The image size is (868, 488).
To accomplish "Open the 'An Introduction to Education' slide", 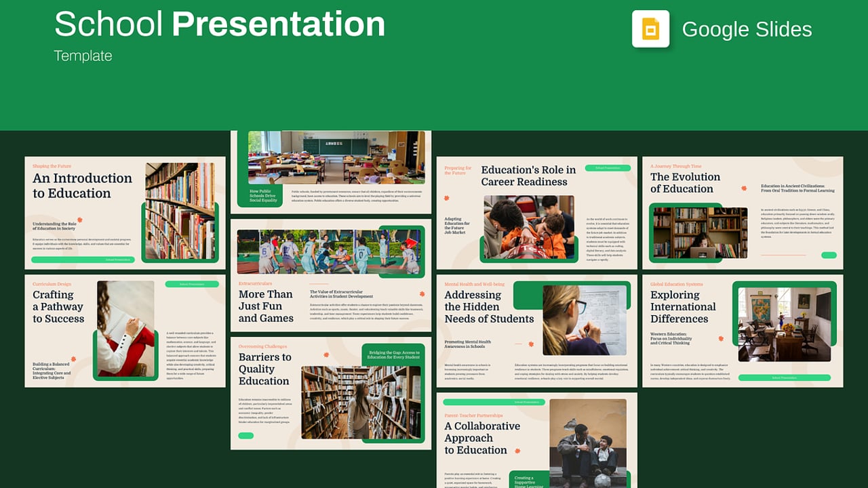I will click(125, 213).
